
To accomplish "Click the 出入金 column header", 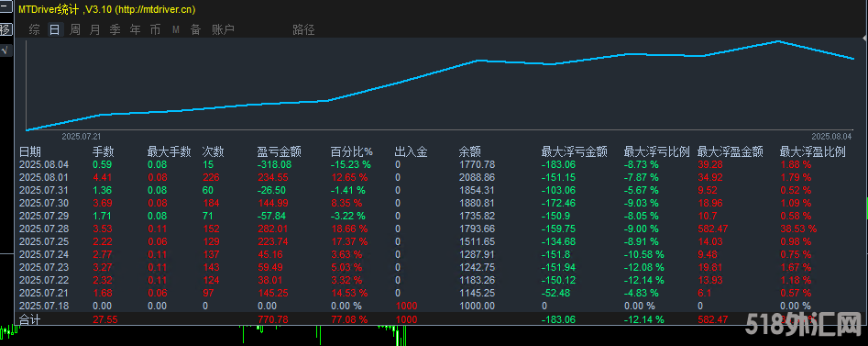I will [411, 151].
